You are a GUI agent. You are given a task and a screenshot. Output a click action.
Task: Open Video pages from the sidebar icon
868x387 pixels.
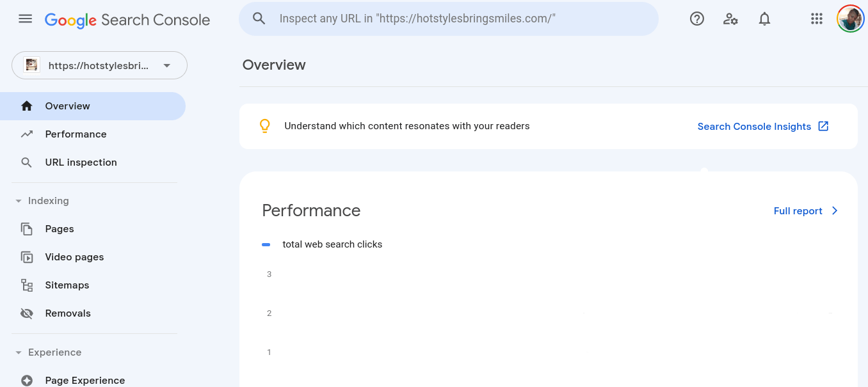[x=26, y=257]
